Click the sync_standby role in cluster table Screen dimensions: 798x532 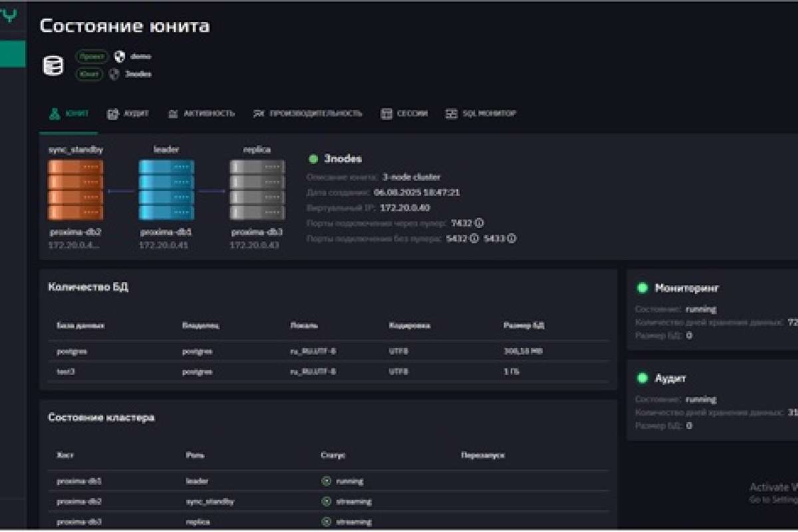coord(210,501)
